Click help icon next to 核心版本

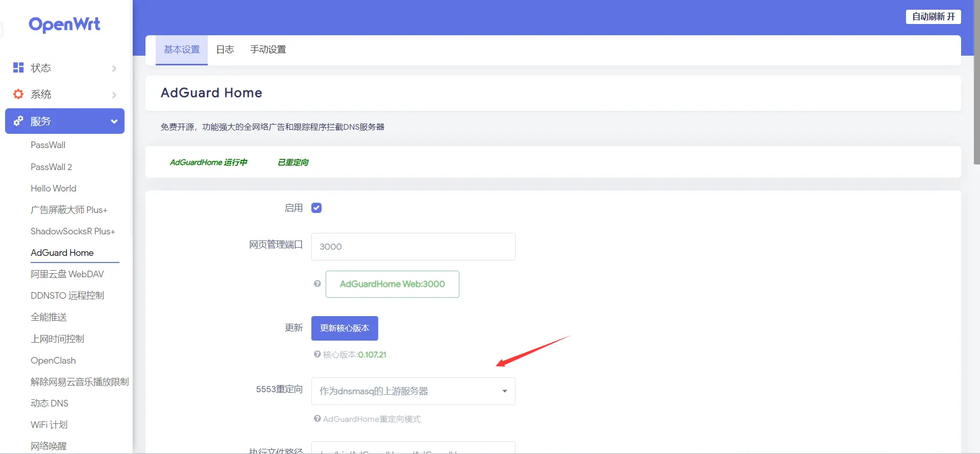317,354
